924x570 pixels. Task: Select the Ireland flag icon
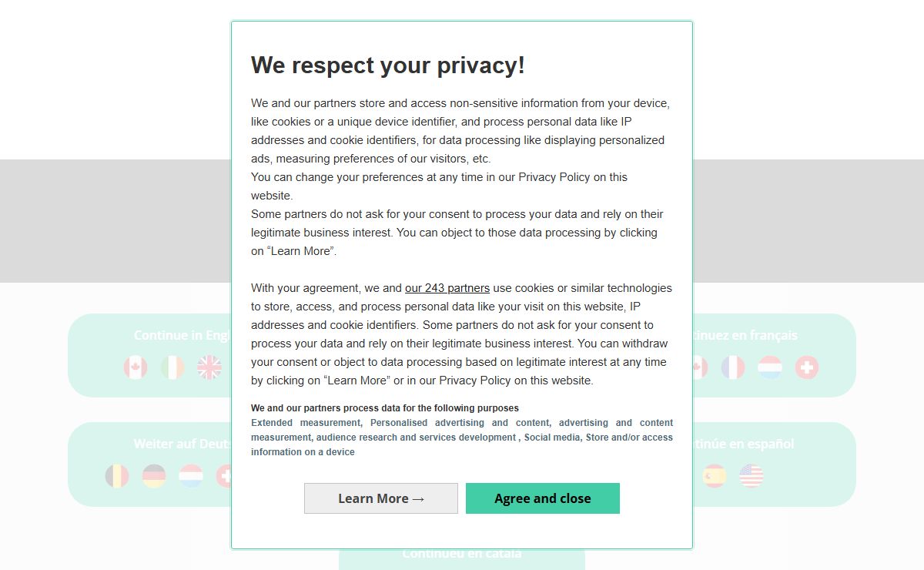(x=172, y=367)
